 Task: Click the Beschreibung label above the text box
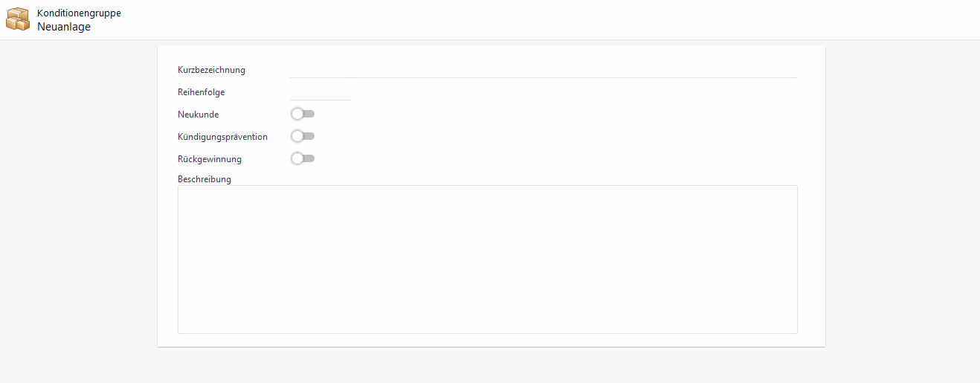click(x=204, y=179)
